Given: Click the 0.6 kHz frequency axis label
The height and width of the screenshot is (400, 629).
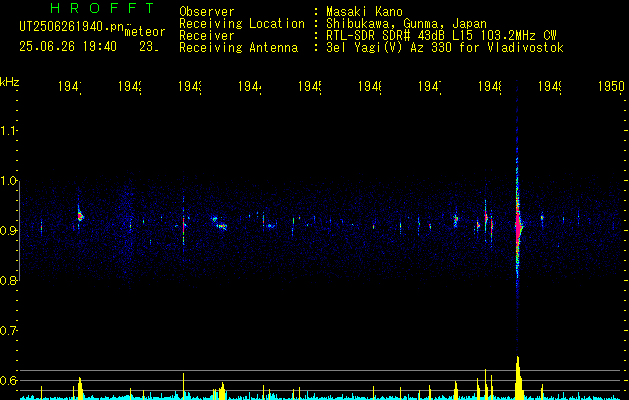Looking at the screenshot, I should 8,380.
